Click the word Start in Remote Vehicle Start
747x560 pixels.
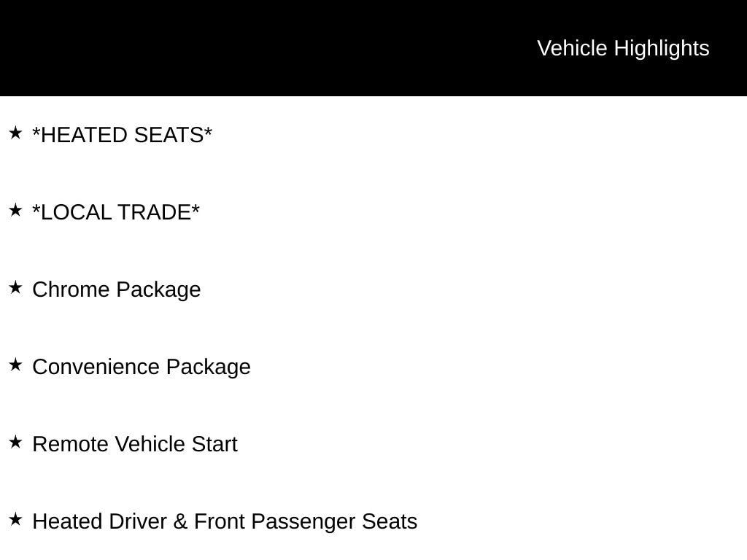click(214, 444)
